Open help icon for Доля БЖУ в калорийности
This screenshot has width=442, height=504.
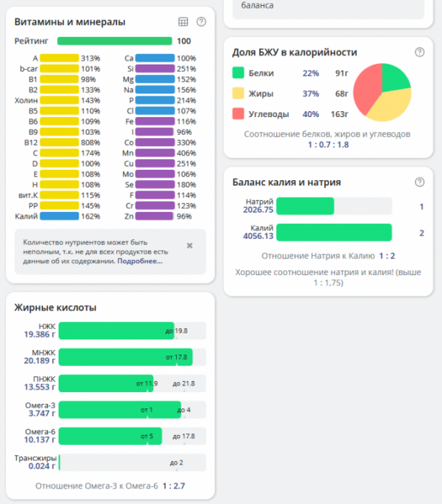(x=420, y=52)
